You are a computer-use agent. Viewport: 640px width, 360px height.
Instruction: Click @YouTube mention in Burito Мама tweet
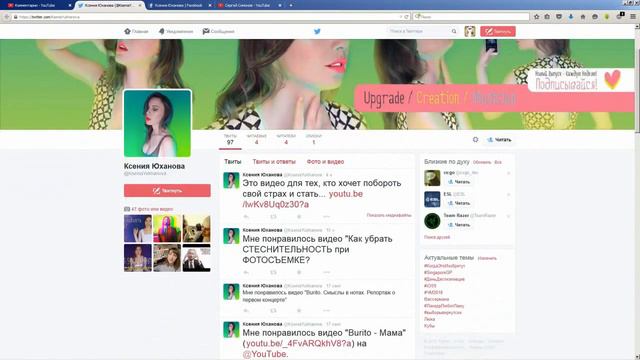(264, 354)
